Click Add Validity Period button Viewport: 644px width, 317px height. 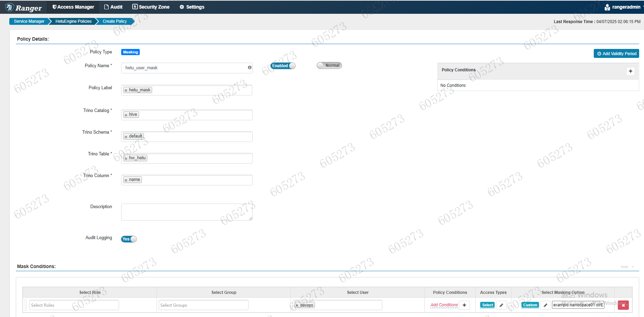616,54
